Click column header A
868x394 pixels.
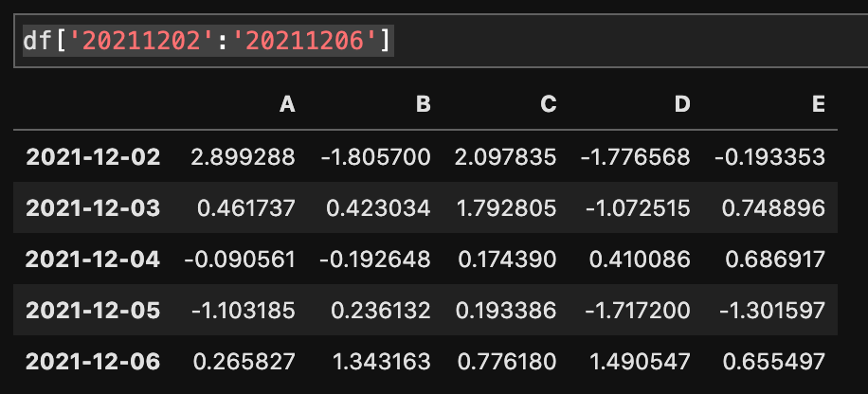coord(287,103)
